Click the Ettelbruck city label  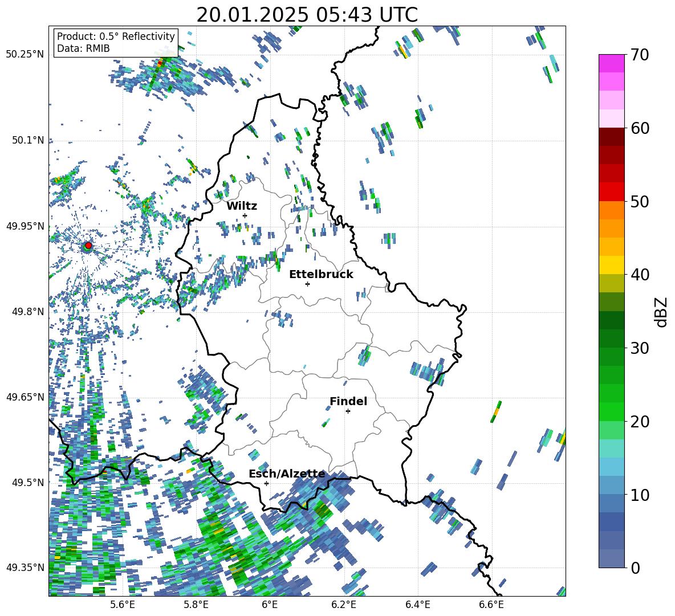point(321,275)
